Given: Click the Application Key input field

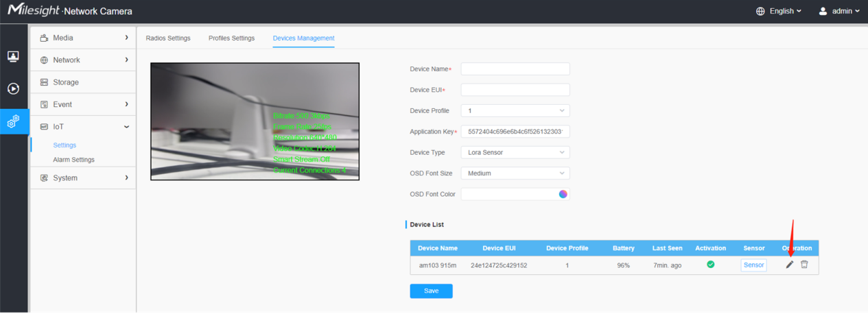Looking at the screenshot, I should tap(515, 131).
